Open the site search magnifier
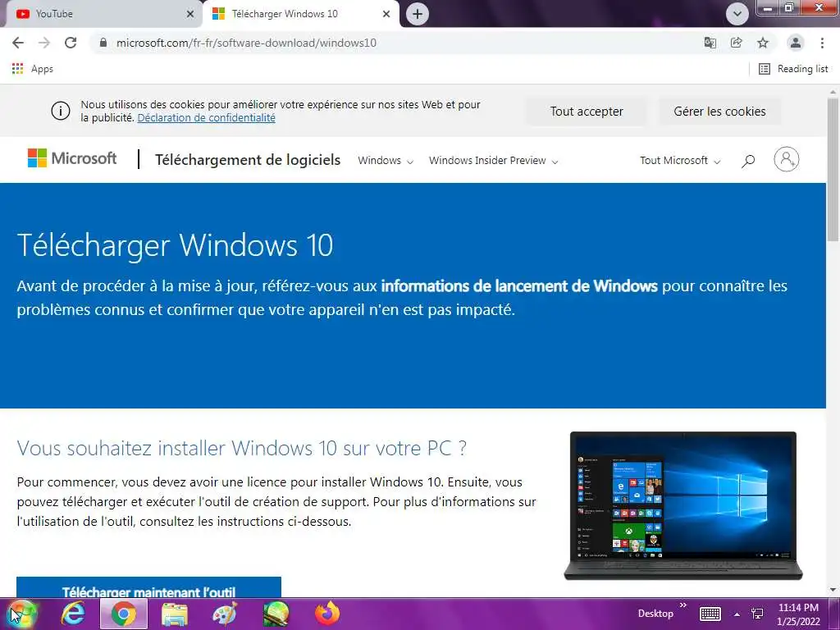 748,160
